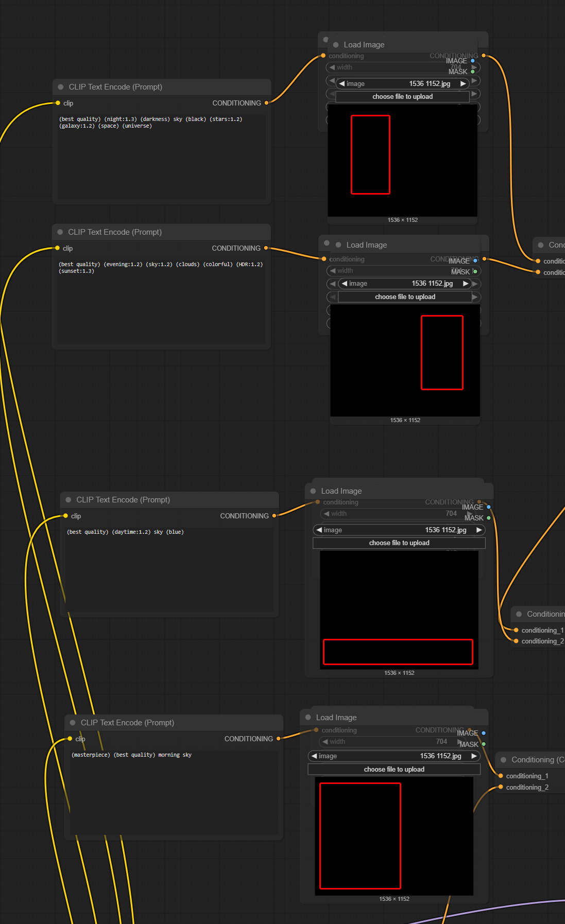
Task: Click IMAGE output socket on second Load Image
Action: [475, 261]
